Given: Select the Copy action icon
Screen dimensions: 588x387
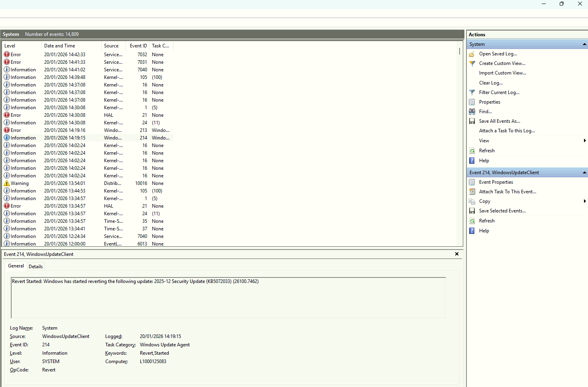Looking at the screenshot, I should 472,201.
